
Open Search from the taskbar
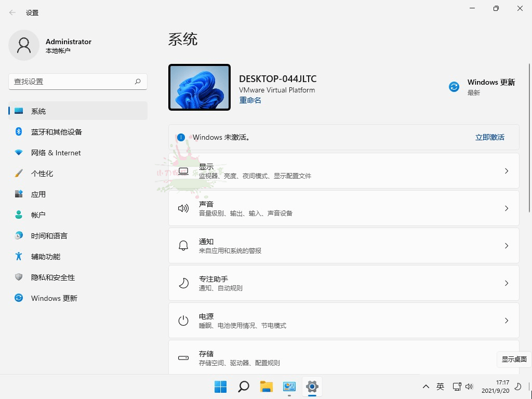[243, 387]
